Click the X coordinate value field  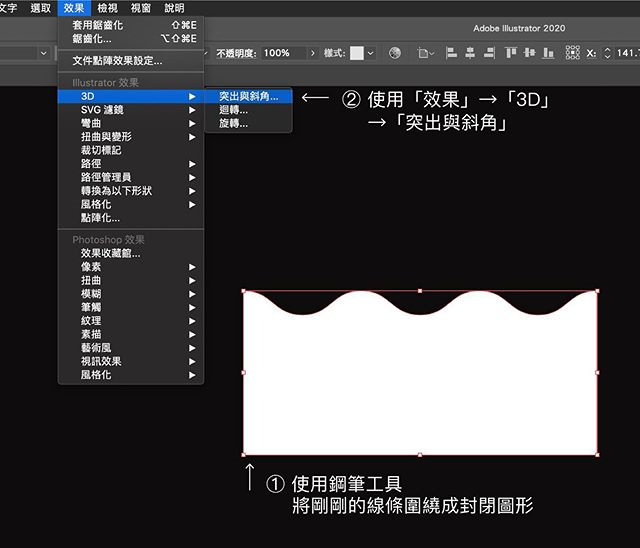(x=627, y=53)
